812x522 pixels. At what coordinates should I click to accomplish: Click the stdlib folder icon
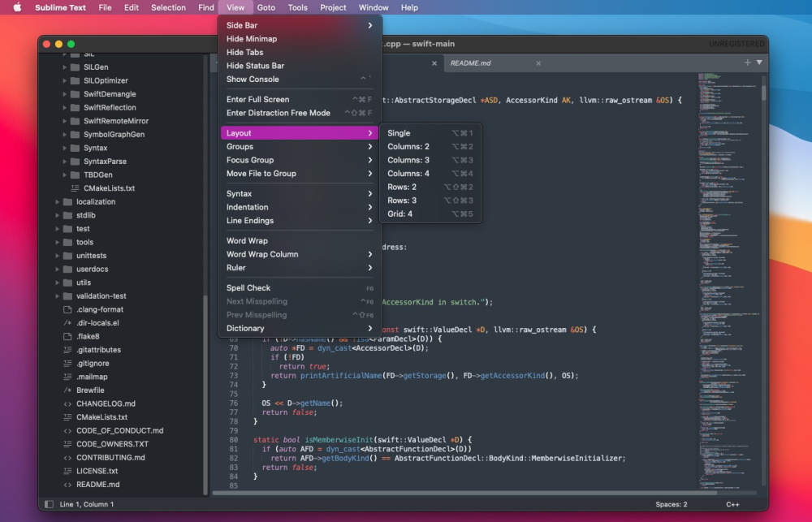tap(68, 215)
